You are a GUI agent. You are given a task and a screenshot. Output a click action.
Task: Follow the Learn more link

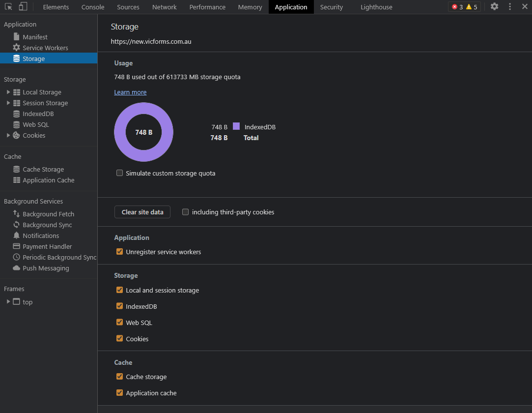coord(130,92)
